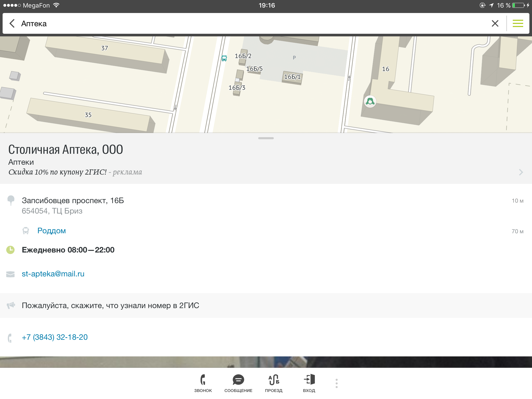Viewport: 532px width, 399px height.
Task: Tap the megaphone notice icon
Action: coord(11,305)
